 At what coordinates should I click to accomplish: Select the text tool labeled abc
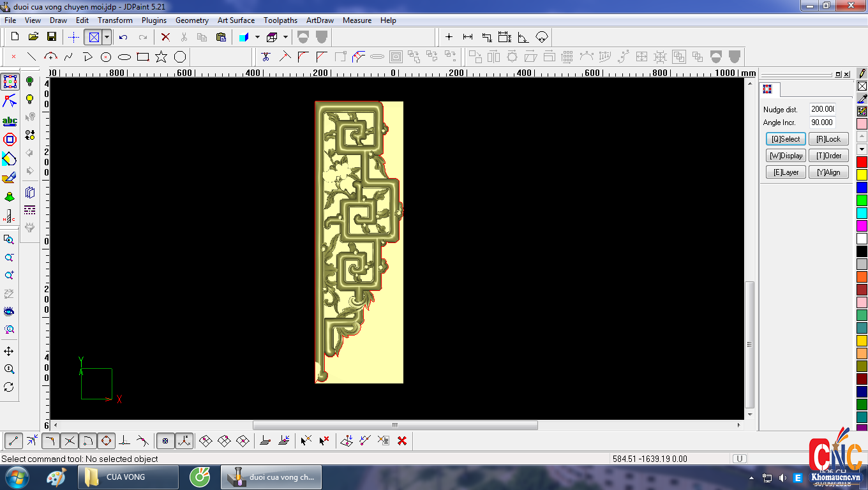click(10, 121)
